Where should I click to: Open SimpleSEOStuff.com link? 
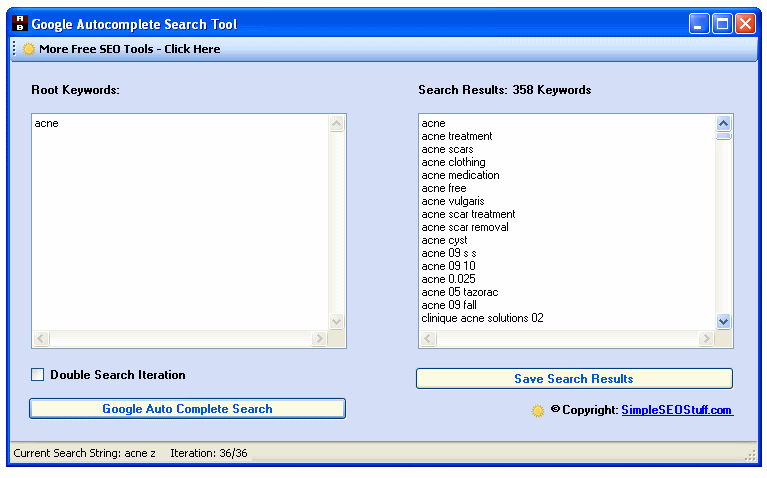click(x=677, y=410)
